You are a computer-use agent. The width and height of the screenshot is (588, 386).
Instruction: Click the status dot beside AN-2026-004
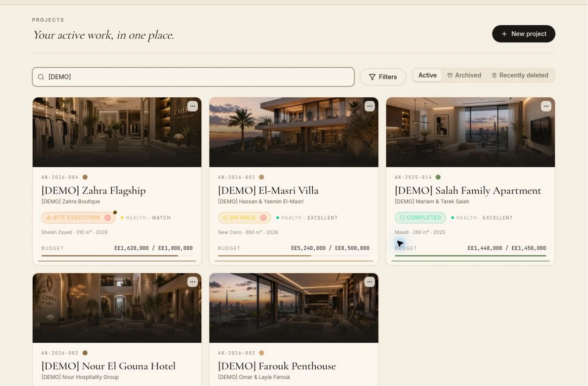click(85, 177)
